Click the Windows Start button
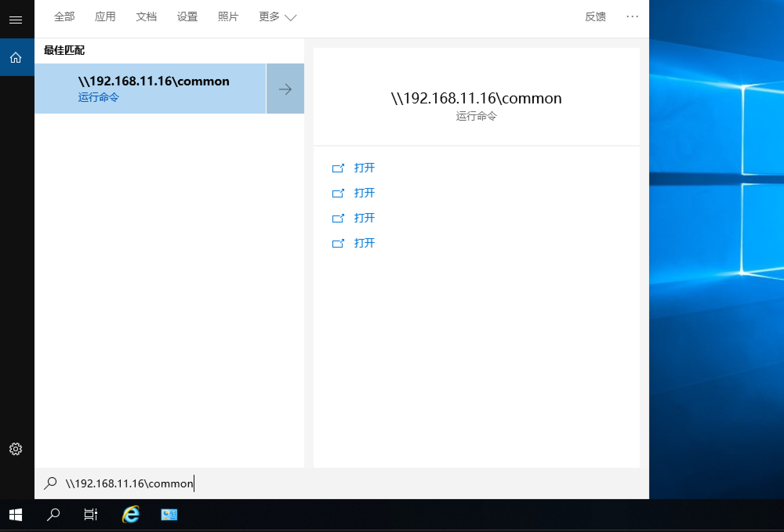This screenshot has width=784, height=532. [16, 515]
